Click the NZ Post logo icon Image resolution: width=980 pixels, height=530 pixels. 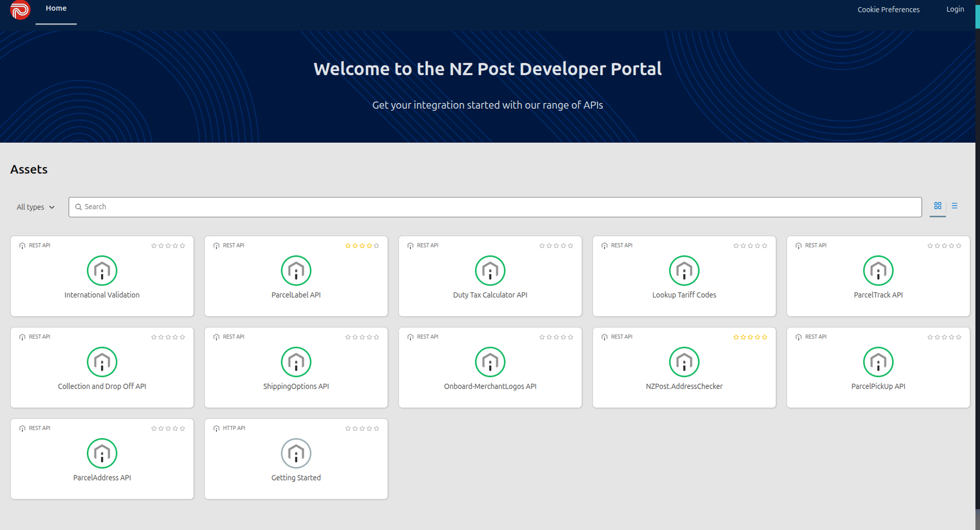point(20,10)
